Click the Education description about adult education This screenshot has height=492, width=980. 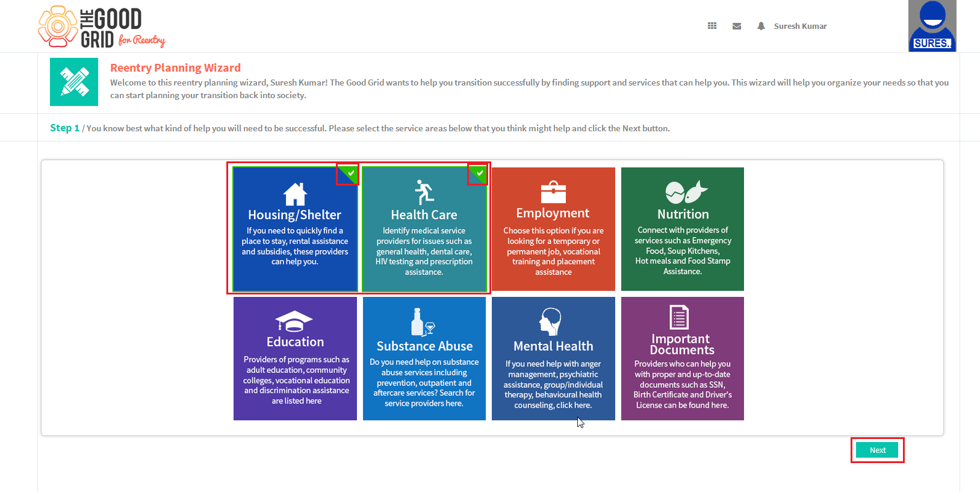point(296,380)
